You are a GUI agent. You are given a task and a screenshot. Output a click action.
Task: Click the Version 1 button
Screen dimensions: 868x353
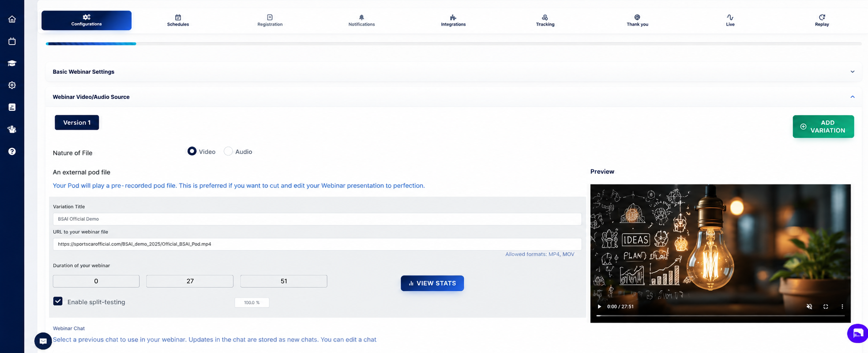77,122
